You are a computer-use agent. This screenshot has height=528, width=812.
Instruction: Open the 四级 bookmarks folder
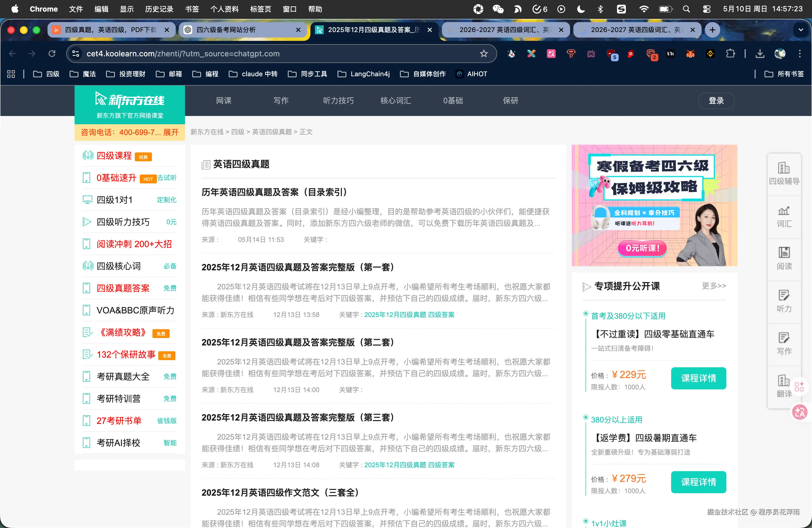coord(46,74)
